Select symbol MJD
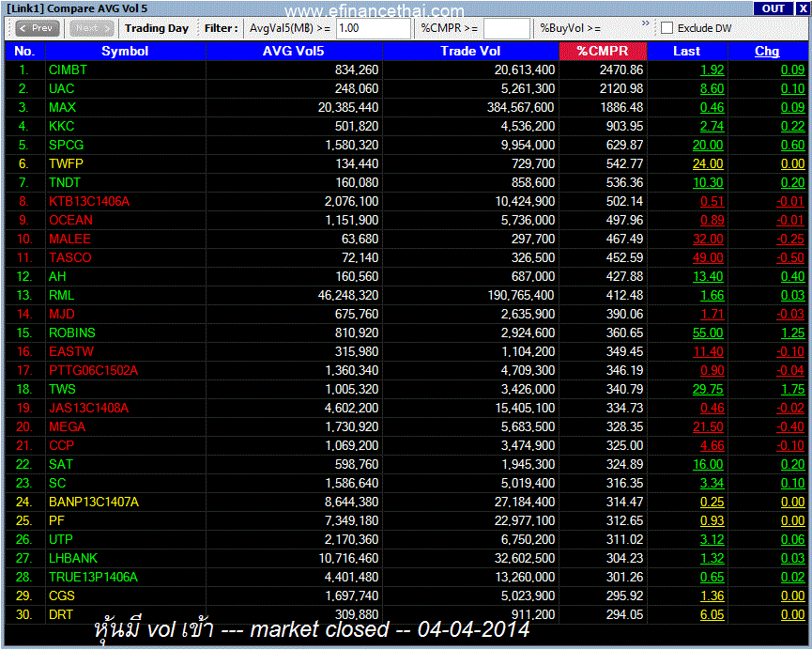 (x=62, y=314)
